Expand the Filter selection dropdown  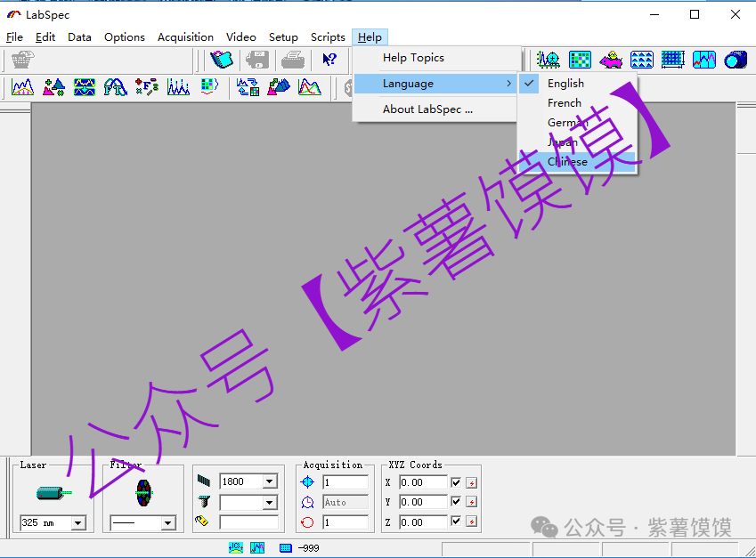168,523
